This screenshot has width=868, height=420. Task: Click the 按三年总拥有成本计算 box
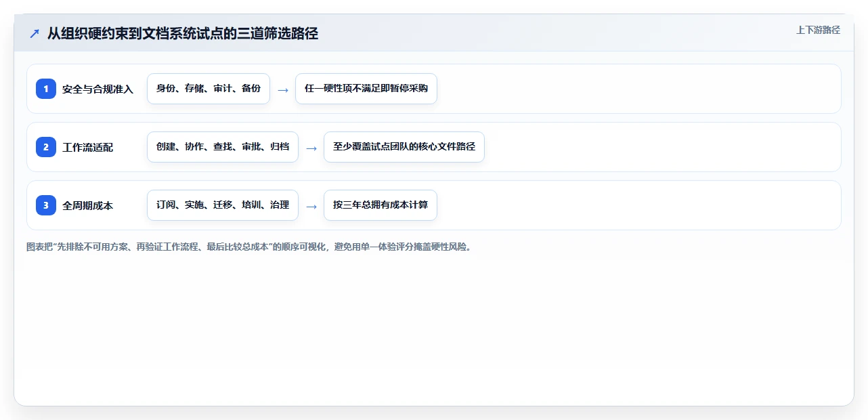381,205
